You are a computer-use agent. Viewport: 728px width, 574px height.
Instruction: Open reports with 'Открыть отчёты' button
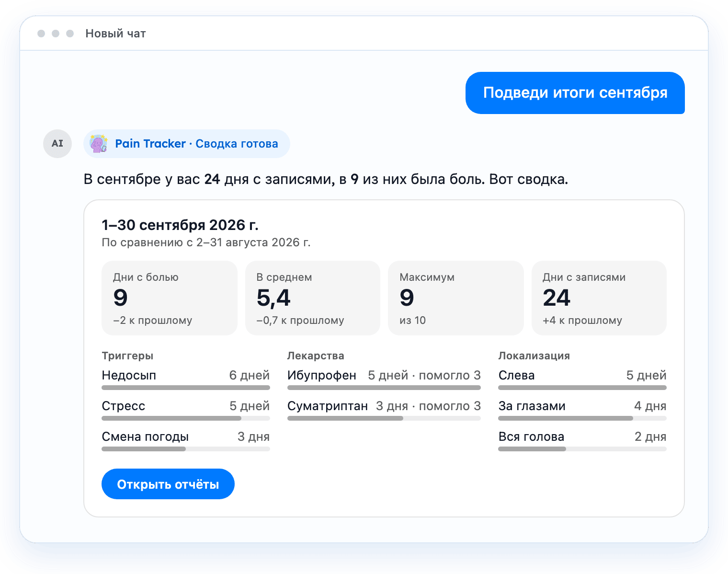coord(168,484)
